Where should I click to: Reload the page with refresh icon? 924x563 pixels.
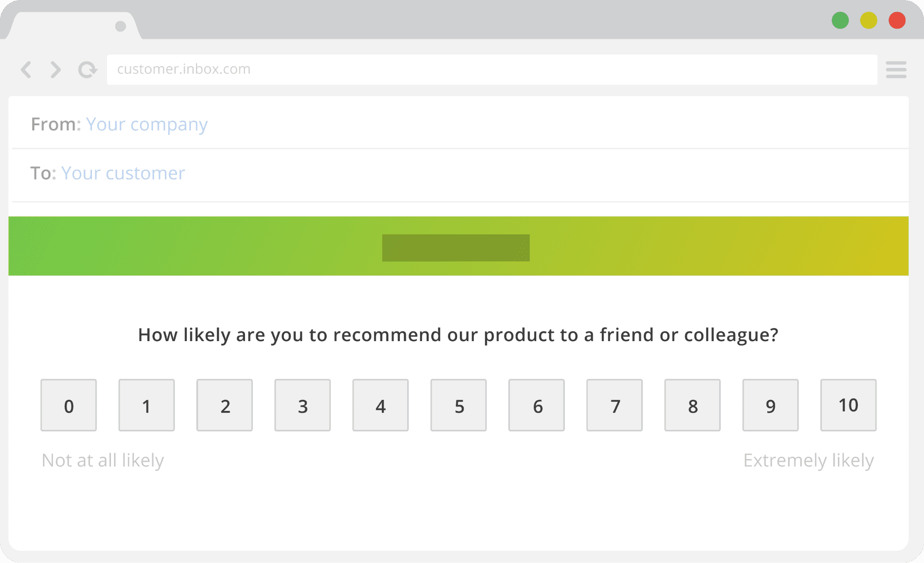[87, 70]
